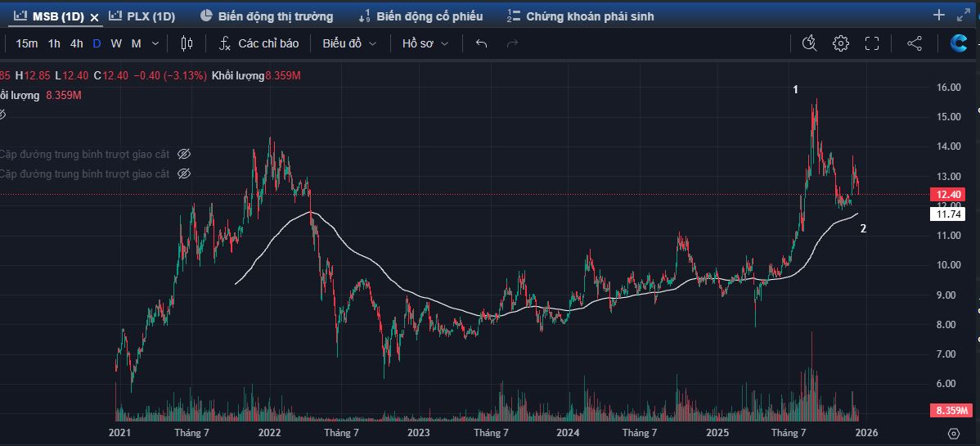The height and width of the screenshot is (446, 980).
Task: Open the quick search icon
Action: point(809,43)
